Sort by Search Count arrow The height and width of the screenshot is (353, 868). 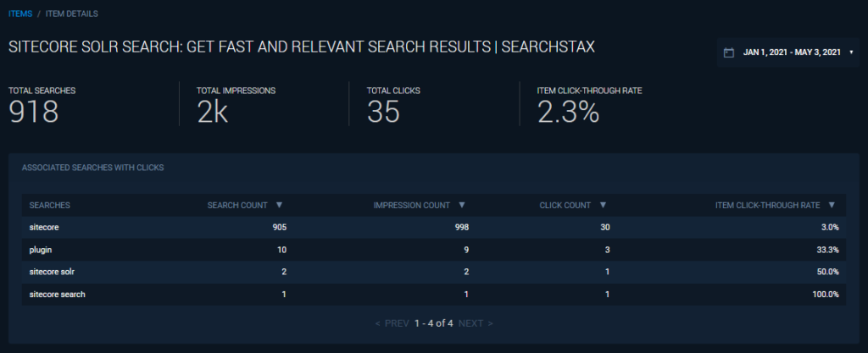[279, 205]
